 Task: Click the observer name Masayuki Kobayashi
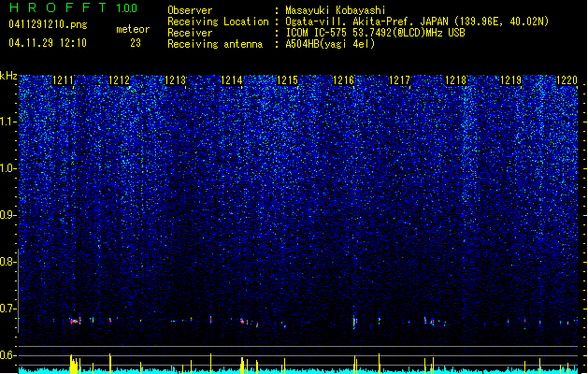click(x=336, y=10)
